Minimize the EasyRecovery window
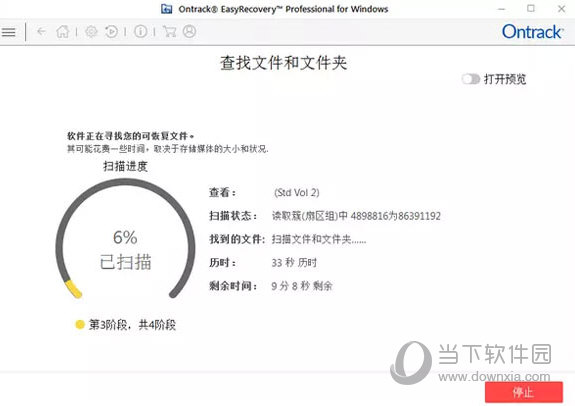Viewport: 575px width, 406px height. (502, 9)
